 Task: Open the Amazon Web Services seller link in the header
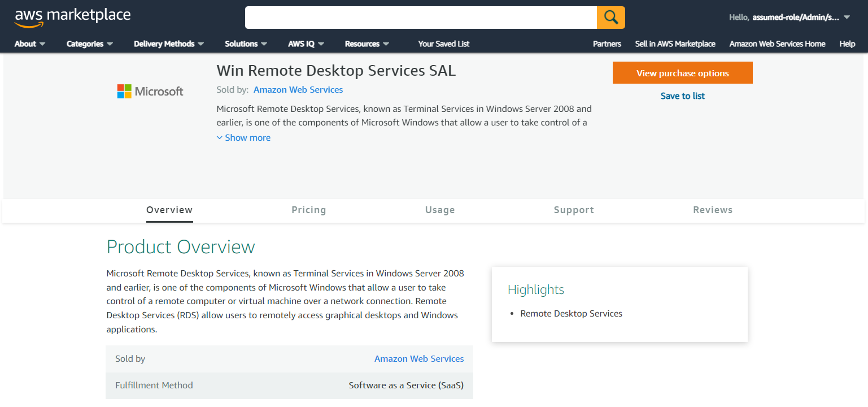[298, 90]
